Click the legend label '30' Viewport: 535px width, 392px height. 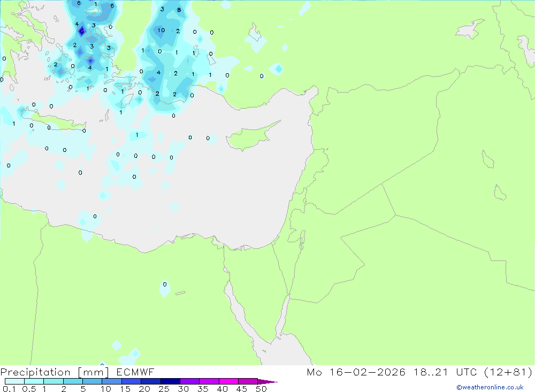(x=183, y=389)
